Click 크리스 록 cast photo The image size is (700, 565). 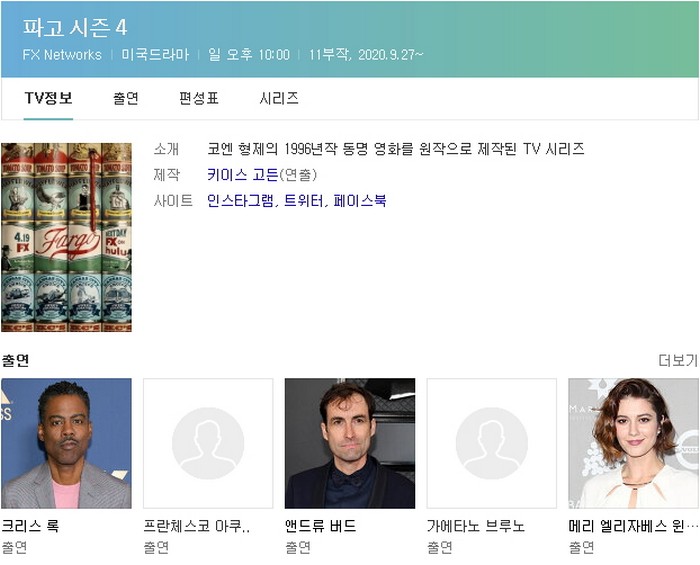[66, 443]
